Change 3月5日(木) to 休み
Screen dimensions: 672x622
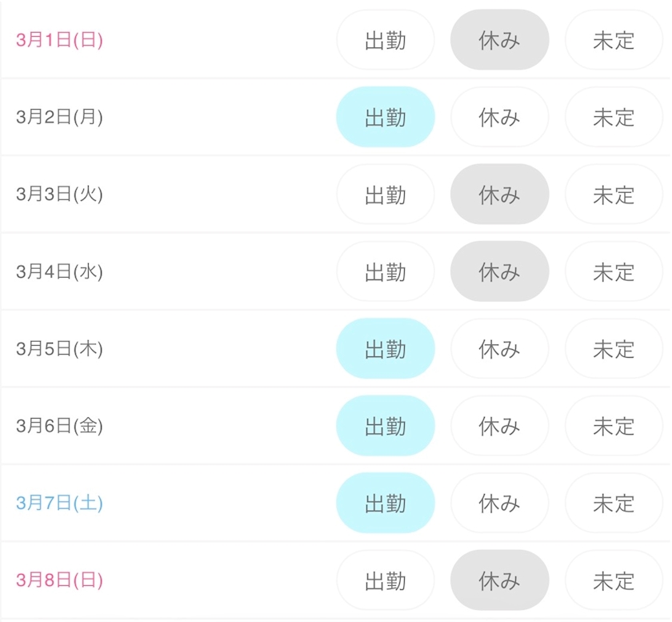click(499, 349)
